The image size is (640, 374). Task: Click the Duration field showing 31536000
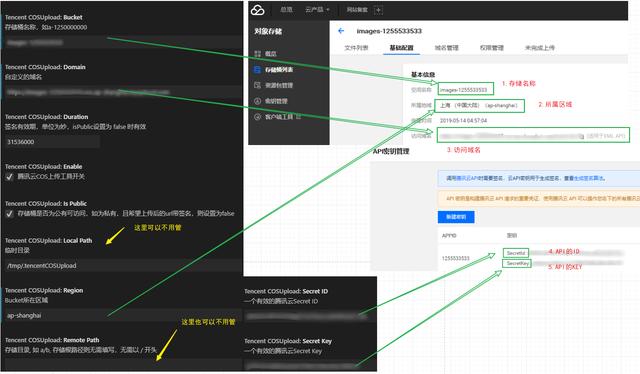52,142
